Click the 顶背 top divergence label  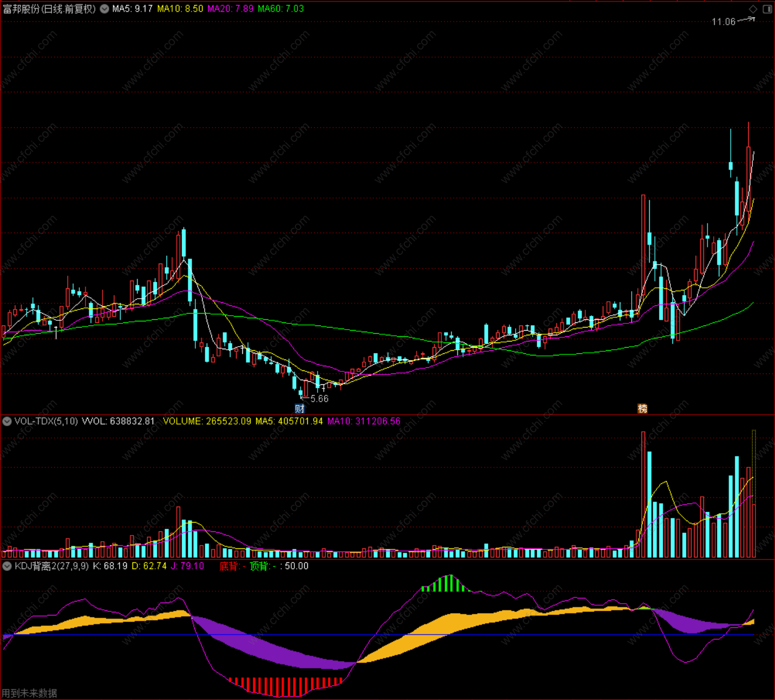point(263,566)
